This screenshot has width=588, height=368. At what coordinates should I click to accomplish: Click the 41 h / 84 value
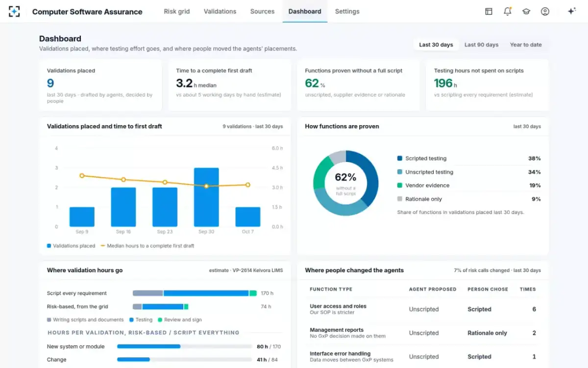click(269, 360)
